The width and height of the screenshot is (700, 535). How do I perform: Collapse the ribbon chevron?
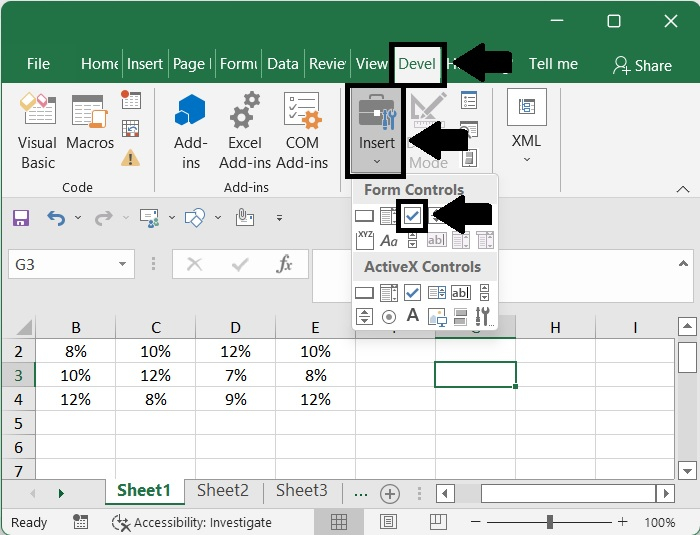[683, 189]
